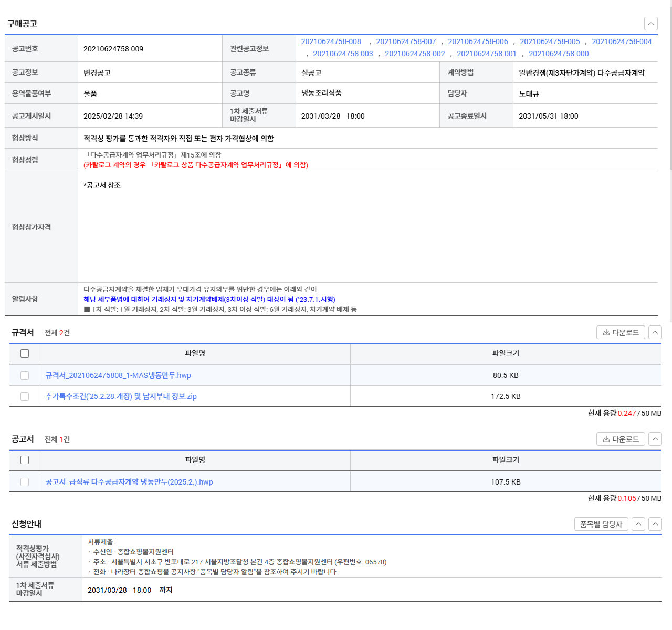This screenshot has width=672, height=630.
Task: Open the 품목별 담당자 button
Action: click(x=601, y=524)
